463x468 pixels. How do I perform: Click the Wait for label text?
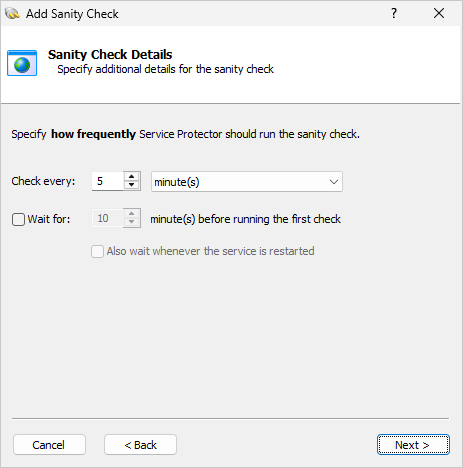click(49, 219)
